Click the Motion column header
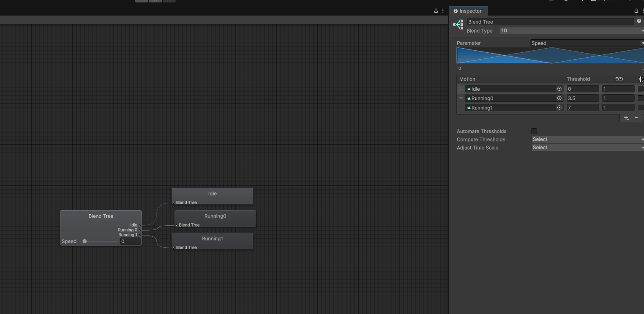The height and width of the screenshot is (314, 644). (467, 79)
